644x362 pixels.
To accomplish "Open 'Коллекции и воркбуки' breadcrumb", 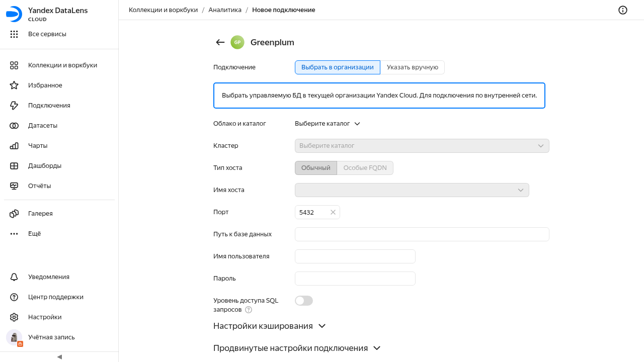I will point(164,10).
